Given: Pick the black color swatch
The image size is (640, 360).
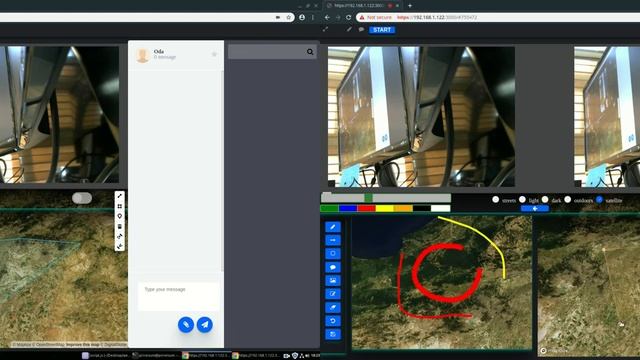Looking at the screenshot, I should tap(422, 209).
